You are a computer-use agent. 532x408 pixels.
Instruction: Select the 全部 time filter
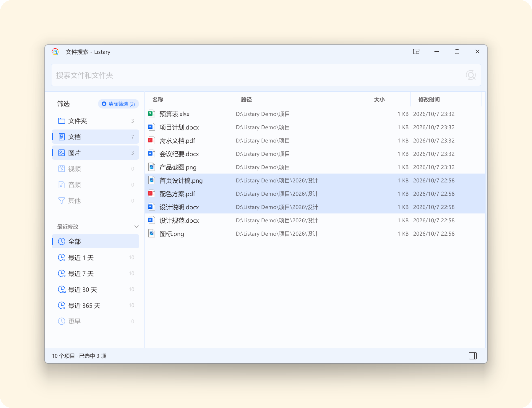pos(95,241)
